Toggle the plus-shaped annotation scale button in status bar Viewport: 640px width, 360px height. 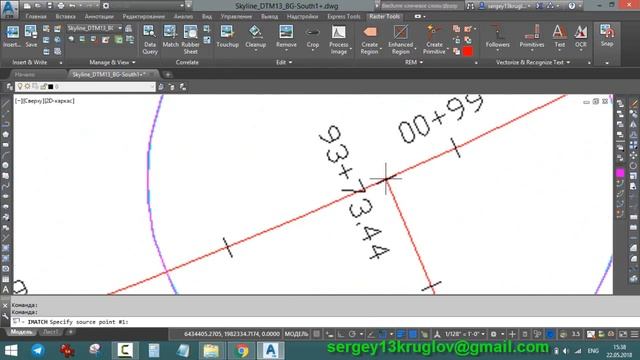pyautogui.click(x=512, y=334)
